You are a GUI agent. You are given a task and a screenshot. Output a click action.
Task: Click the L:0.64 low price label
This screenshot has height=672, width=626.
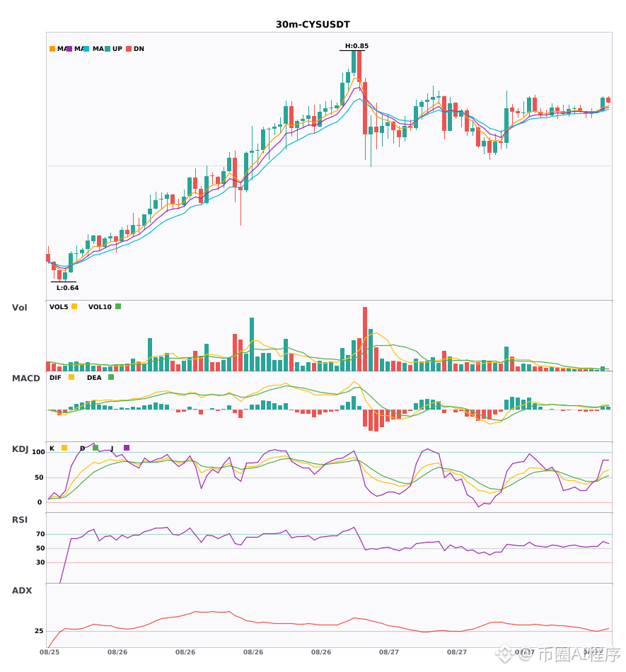click(68, 288)
